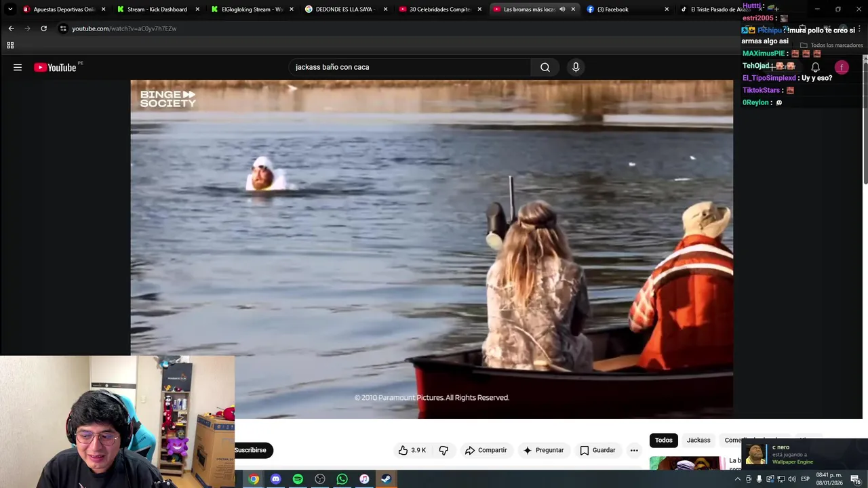Mute the audio-playing Las bromas tab
The image size is (868, 488).
(x=562, y=9)
